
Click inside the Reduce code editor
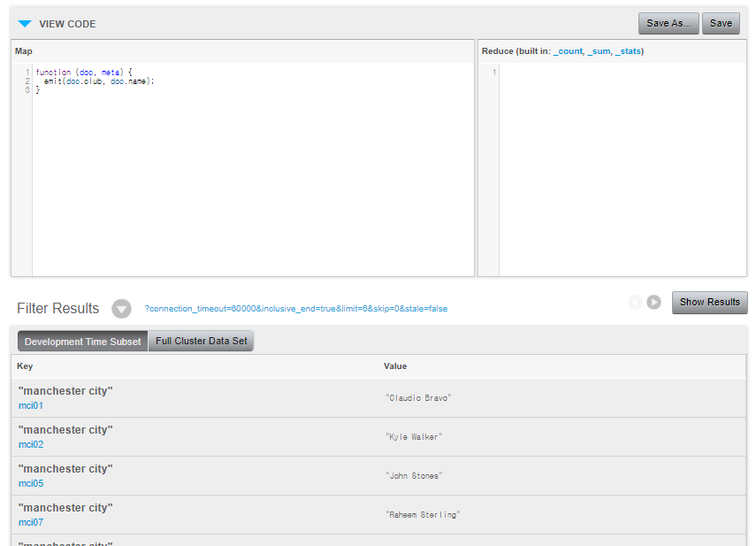click(x=622, y=169)
